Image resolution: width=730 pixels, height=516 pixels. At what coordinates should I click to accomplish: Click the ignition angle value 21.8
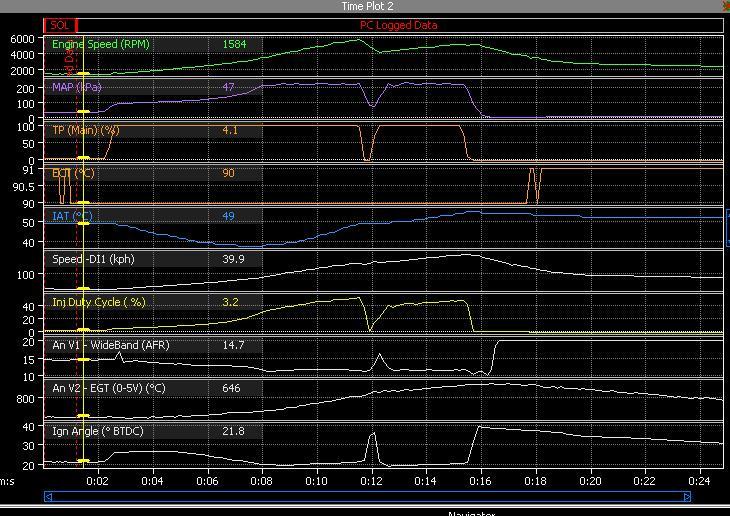233,431
